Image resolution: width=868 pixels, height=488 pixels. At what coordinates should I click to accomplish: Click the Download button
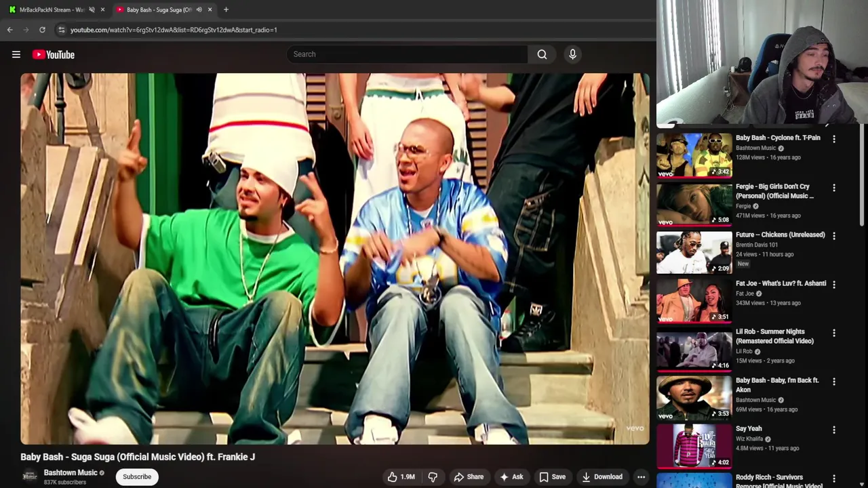pos(602,476)
